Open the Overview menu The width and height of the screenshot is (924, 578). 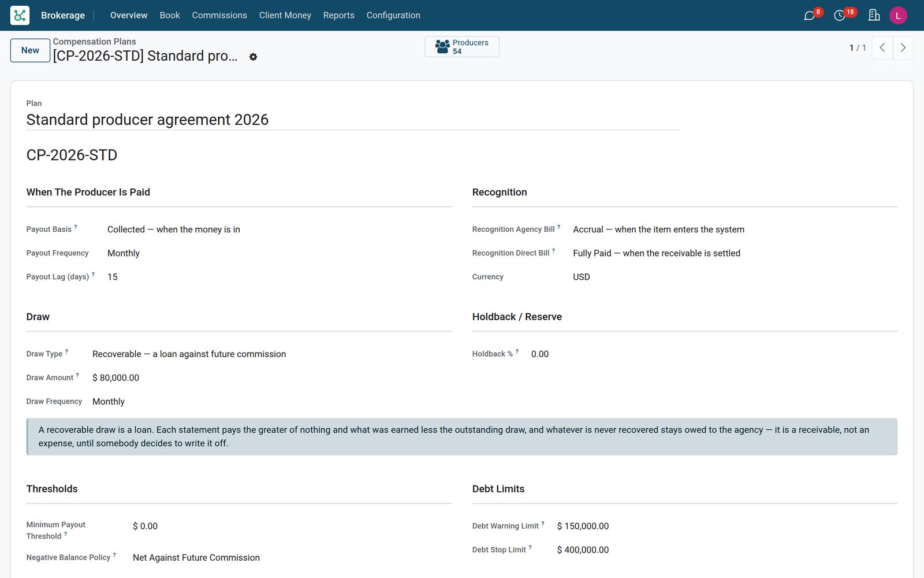[129, 16]
